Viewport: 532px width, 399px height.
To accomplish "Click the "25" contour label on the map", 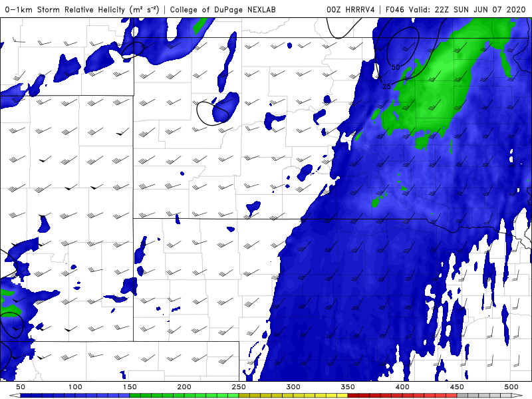I will point(386,86).
